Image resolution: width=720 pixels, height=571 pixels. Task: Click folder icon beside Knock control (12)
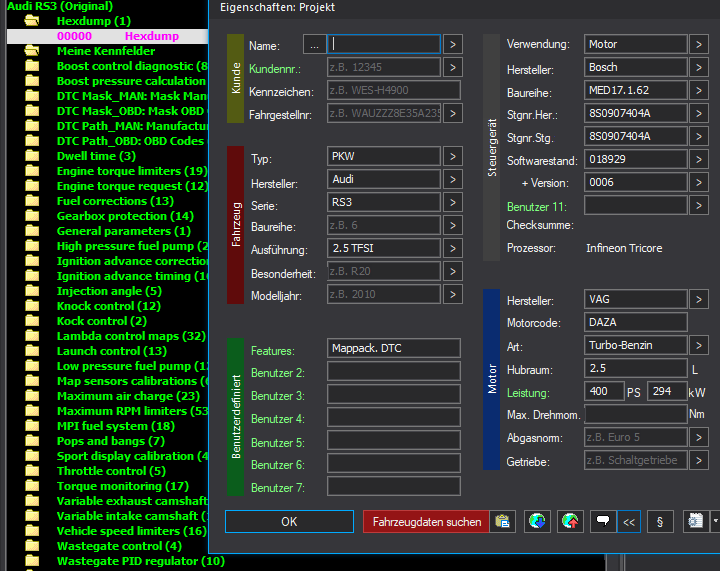32,306
